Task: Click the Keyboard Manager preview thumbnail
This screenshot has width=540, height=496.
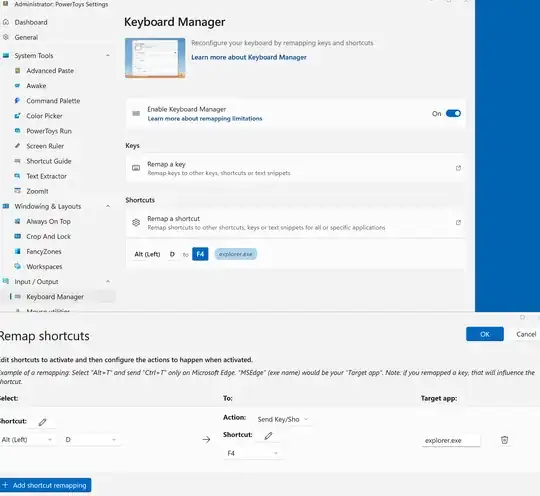Action: tap(155, 58)
